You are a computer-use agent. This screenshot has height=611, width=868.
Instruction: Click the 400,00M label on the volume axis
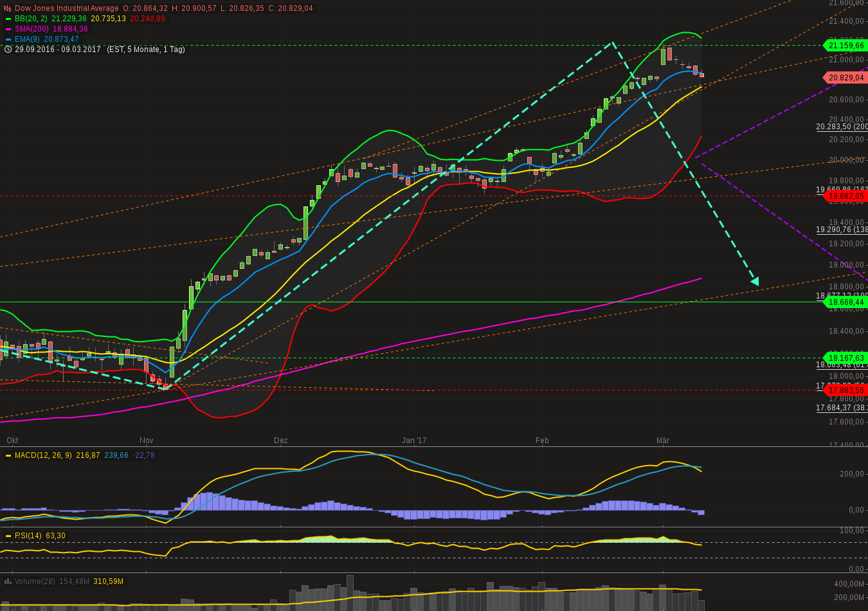click(849, 584)
